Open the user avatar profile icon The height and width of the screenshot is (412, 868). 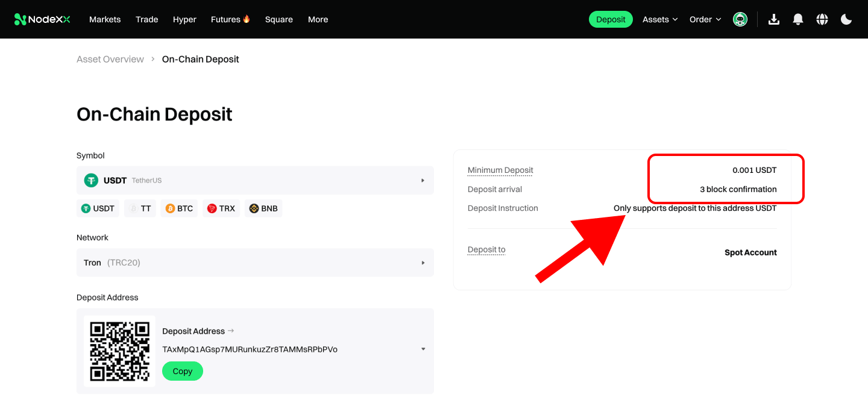pyautogui.click(x=740, y=19)
